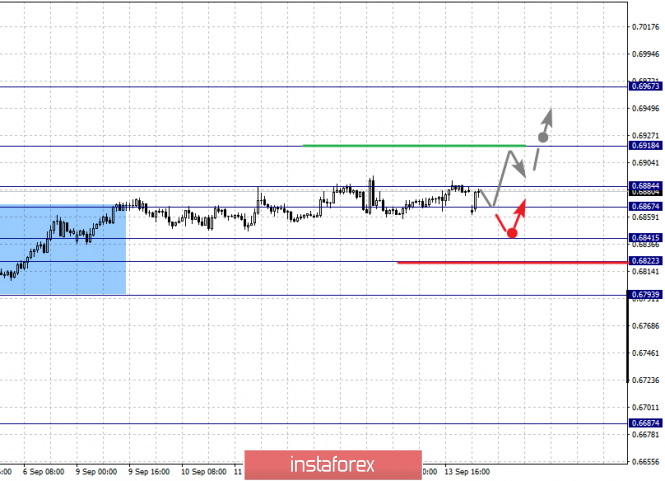
Task: Click the 10 Sep 08:00 time label
Action: 204,472
